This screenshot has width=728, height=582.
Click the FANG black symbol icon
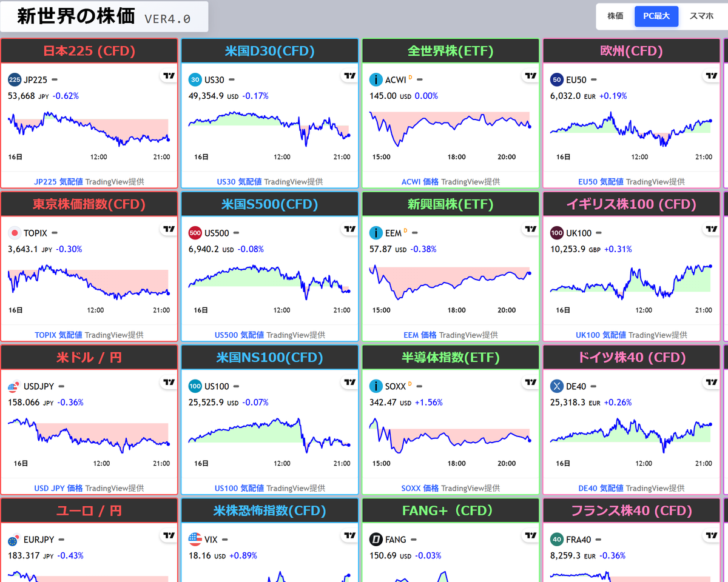tap(376, 539)
